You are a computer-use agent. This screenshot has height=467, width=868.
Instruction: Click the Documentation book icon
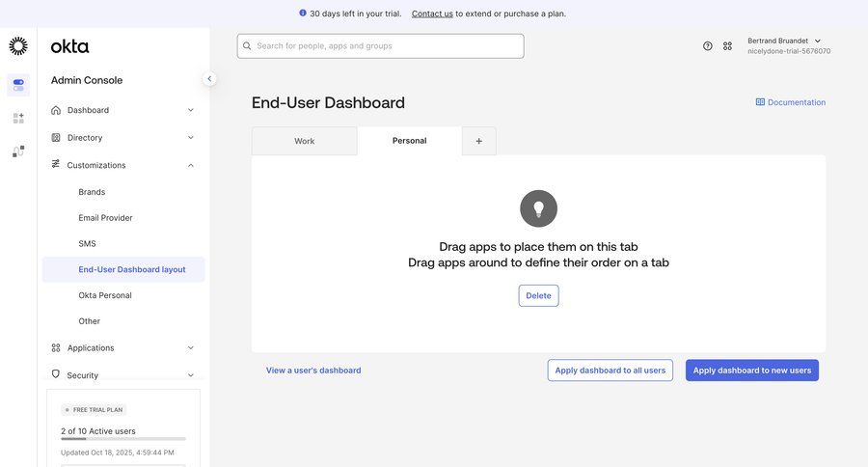760,102
